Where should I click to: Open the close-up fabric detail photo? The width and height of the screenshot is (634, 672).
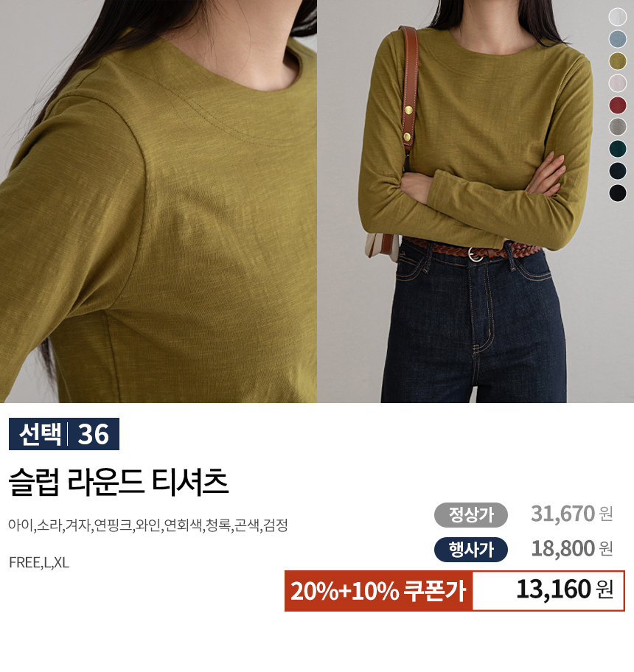coord(158,201)
